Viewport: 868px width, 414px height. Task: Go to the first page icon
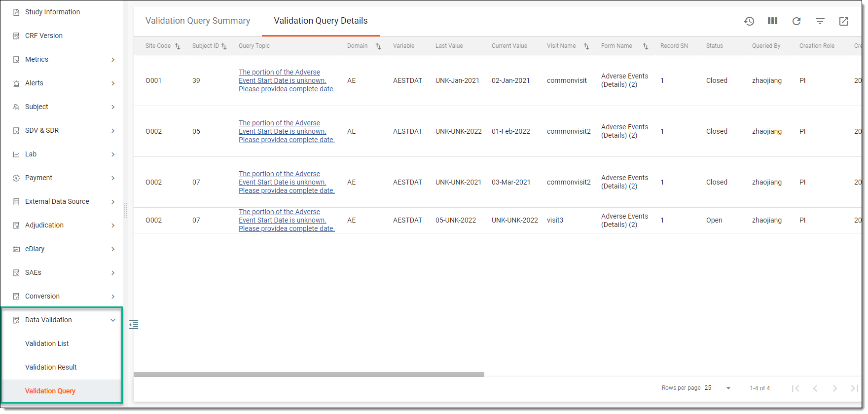pyautogui.click(x=796, y=388)
